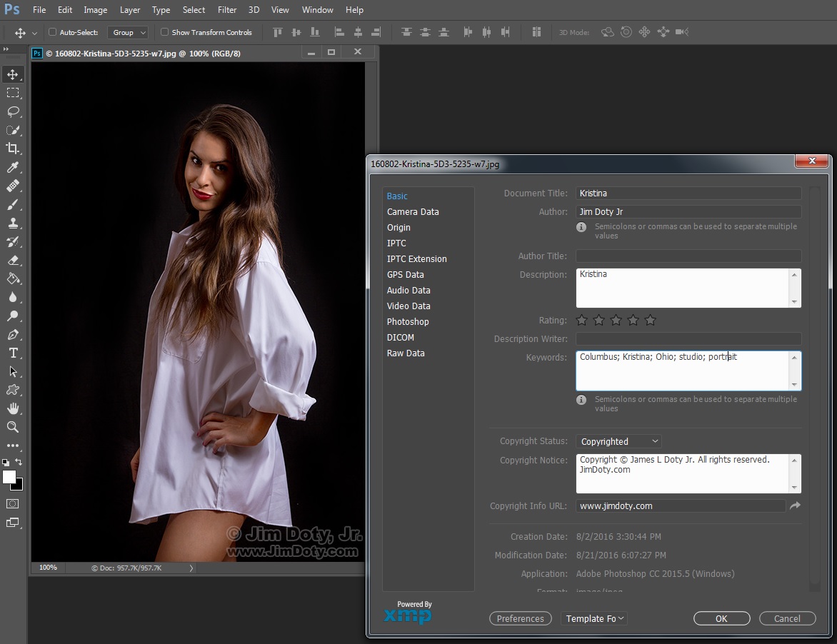Open Copyright Info URL in browser
The image size is (837, 644).
click(x=795, y=505)
